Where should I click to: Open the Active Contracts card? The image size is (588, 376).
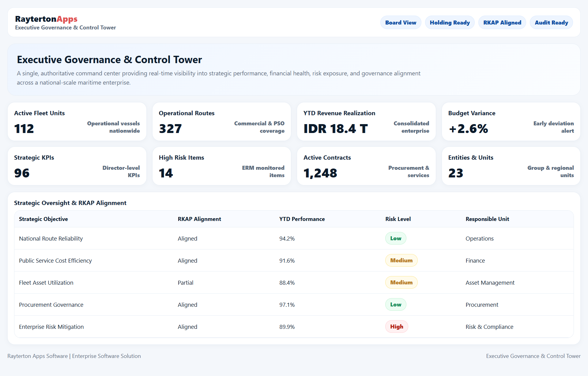[x=366, y=166]
